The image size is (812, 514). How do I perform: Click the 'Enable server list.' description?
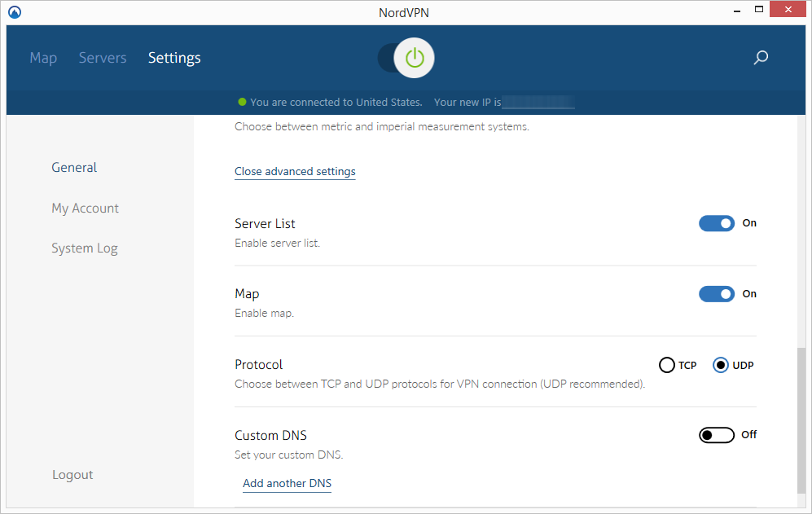[278, 243]
